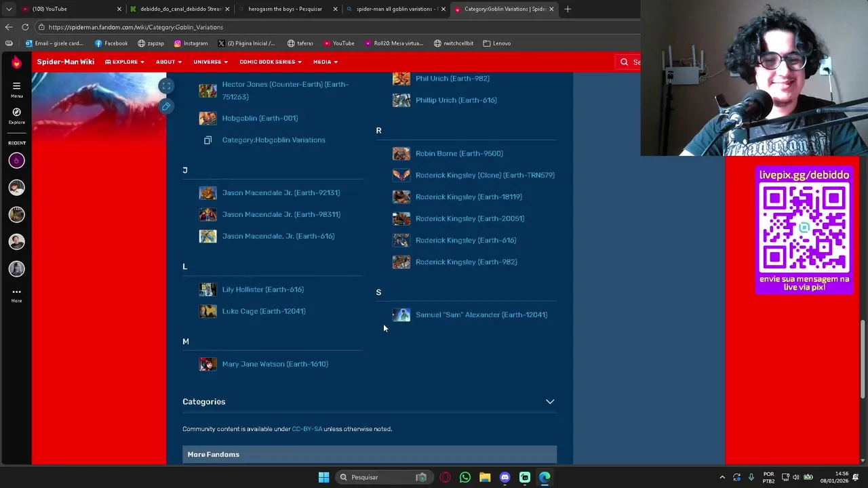Screen dimensions: 868x488
Task: Open Opera GX from taskbar
Action: pyautogui.click(x=445, y=477)
